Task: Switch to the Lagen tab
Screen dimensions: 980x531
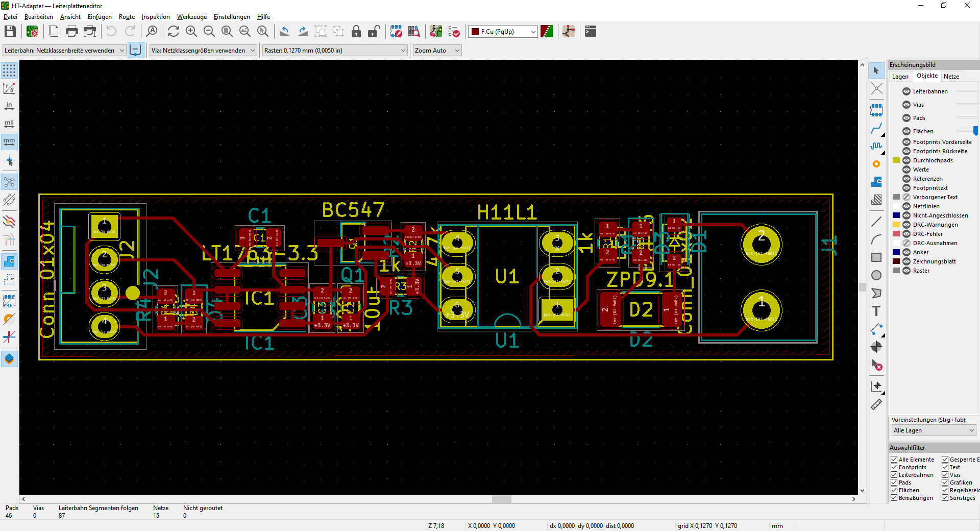Action: [x=900, y=77]
